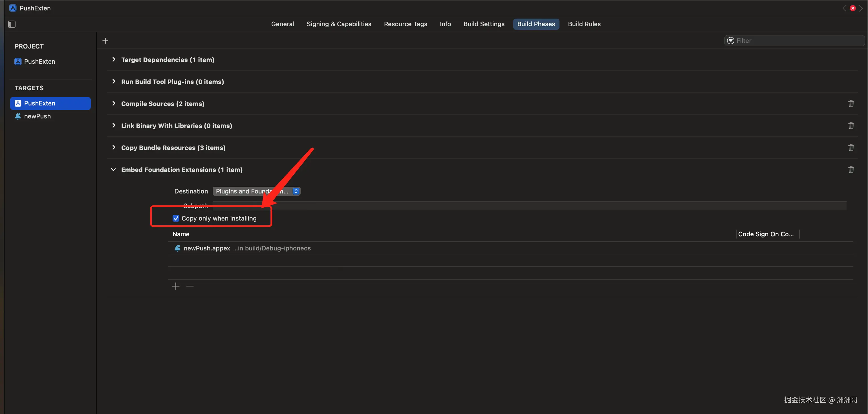Delete the Copy Bundle Resources phase
Screen dimensions: 868x414
point(851,147)
